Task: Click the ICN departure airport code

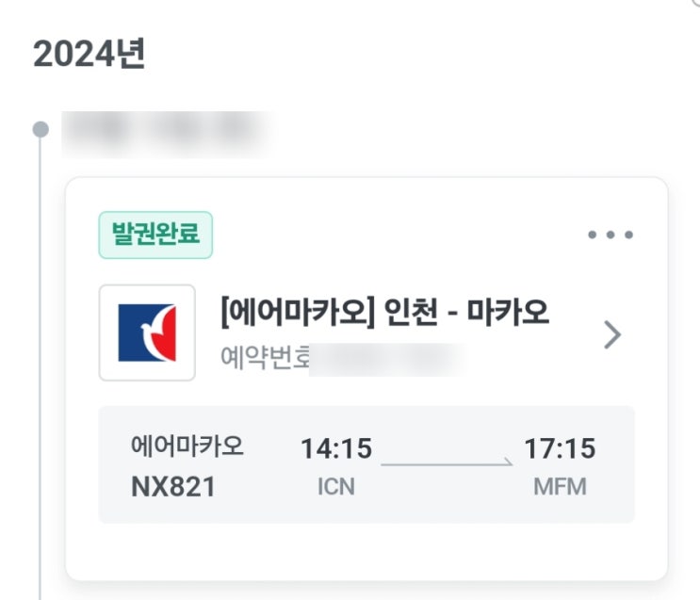Action: [x=336, y=487]
